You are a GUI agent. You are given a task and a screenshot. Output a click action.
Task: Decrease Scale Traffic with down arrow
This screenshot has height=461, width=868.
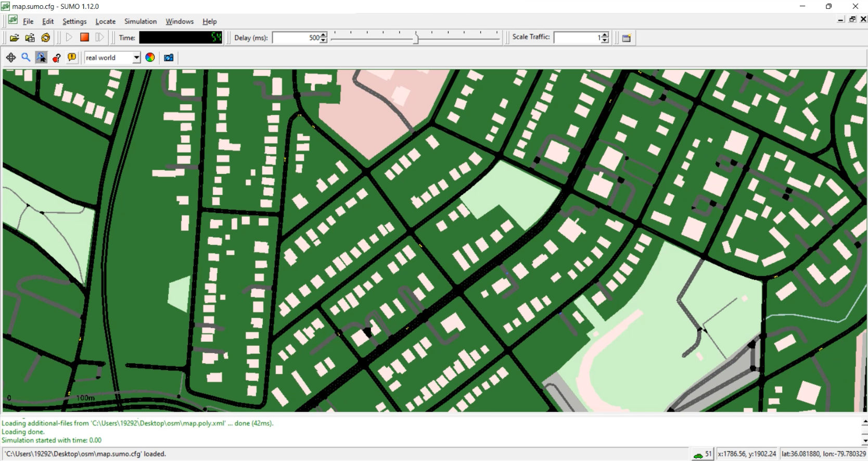pyautogui.click(x=605, y=40)
